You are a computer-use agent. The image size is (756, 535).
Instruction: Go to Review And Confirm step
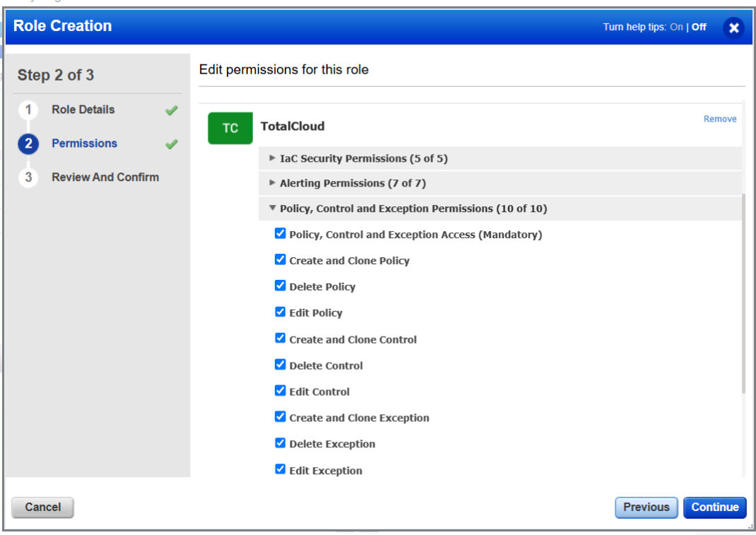point(105,177)
